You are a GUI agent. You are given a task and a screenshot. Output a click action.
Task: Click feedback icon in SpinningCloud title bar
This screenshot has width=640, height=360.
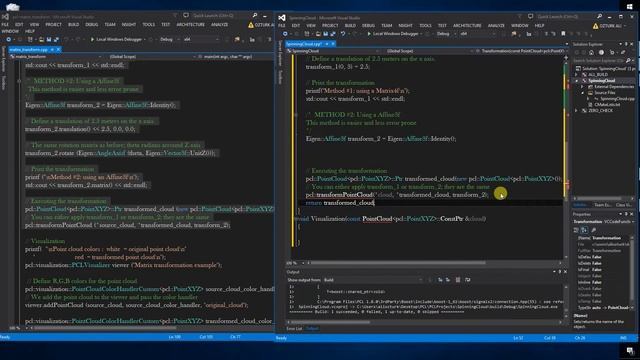point(530,16)
